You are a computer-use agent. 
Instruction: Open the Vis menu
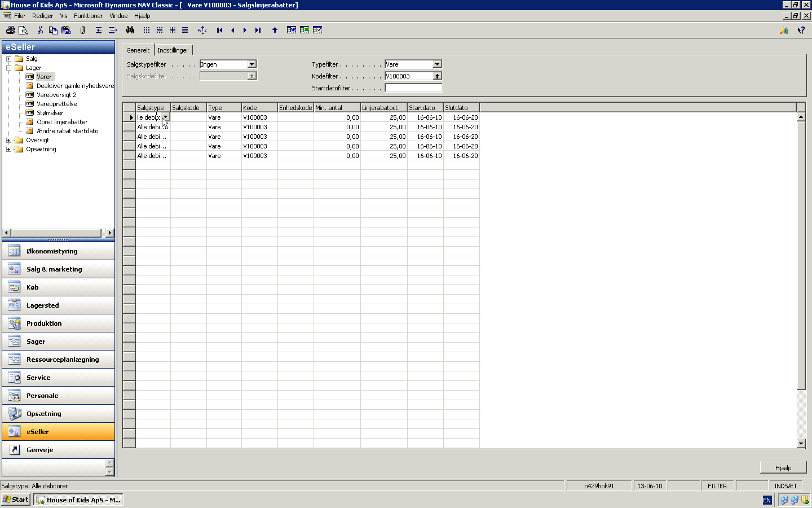click(64, 16)
